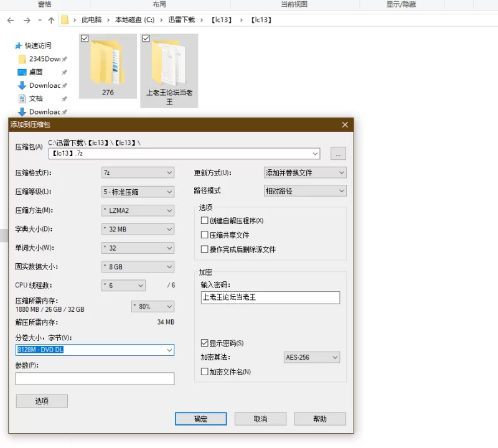Screen dimensions: 498x448
Task: Click the quick access star icon
Action: point(18,45)
